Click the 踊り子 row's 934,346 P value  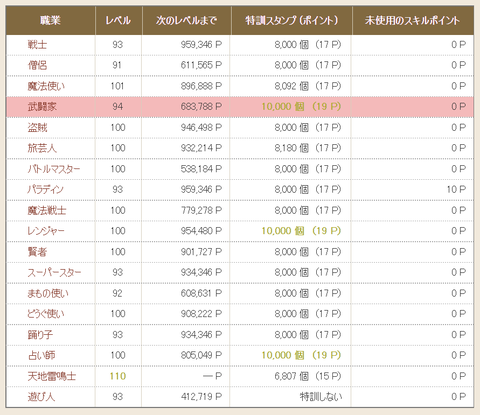pyautogui.click(x=201, y=335)
